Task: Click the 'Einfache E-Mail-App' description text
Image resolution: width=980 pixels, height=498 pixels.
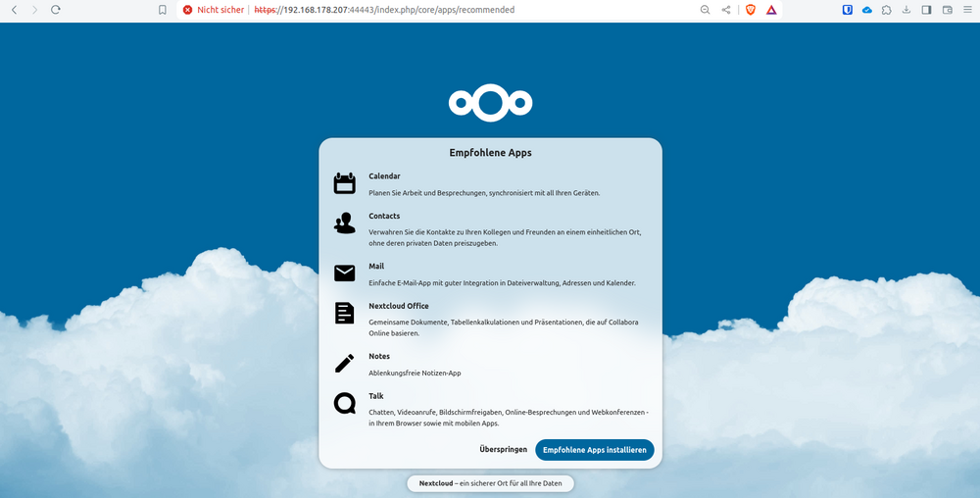Action: (x=502, y=283)
